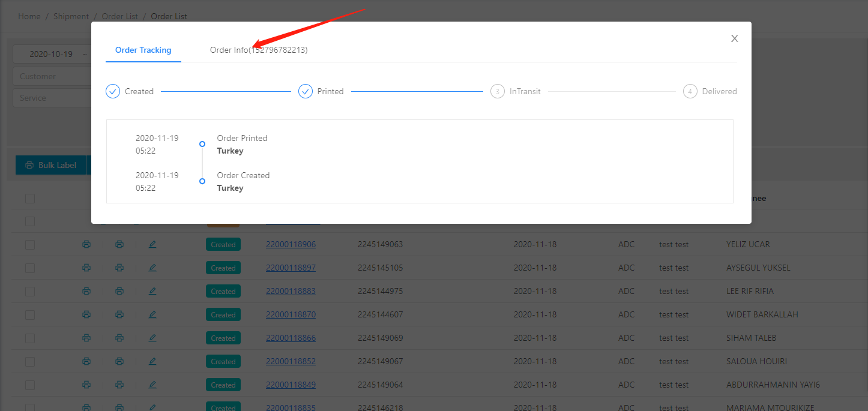Click second printer icon in row 22000118852

[119, 361]
